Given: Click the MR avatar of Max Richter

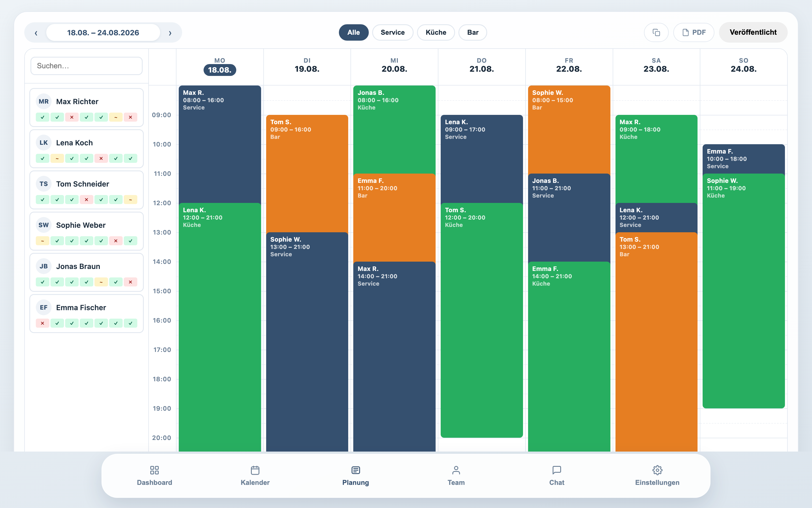Looking at the screenshot, I should 44,102.
